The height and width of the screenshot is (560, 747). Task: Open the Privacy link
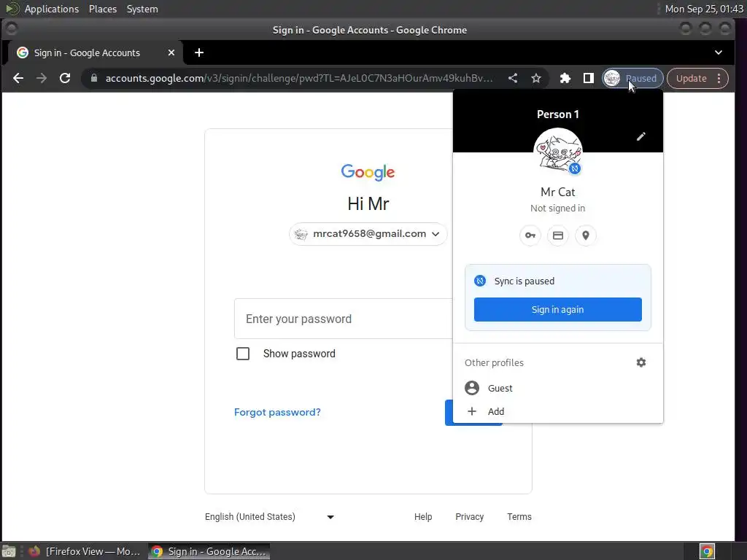[x=469, y=517]
